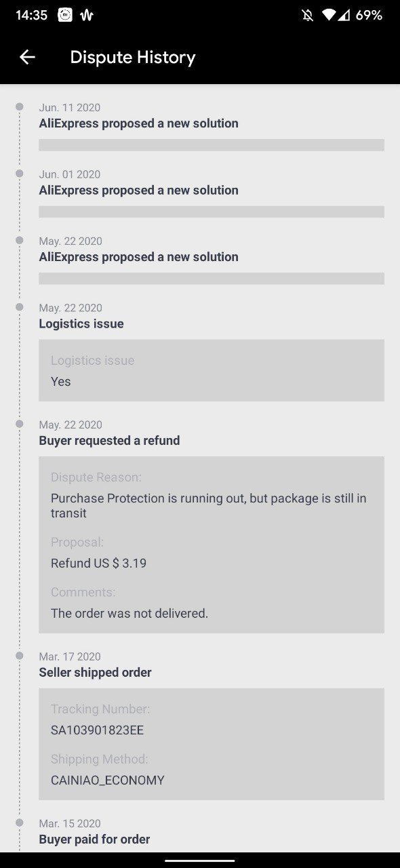400x868 pixels.
Task: Expand May. 22 AliExpress proposed solution bar
Action: pyautogui.click(x=212, y=279)
